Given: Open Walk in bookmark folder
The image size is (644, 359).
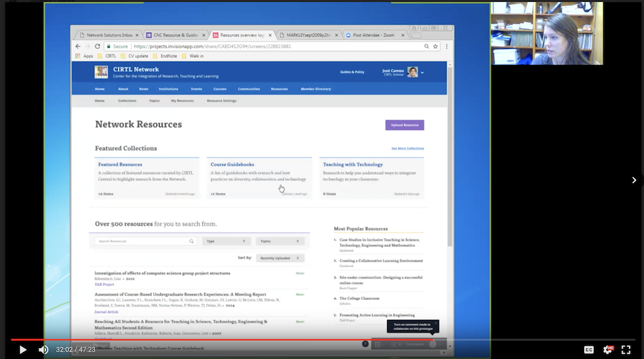Looking at the screenshot, I should [193, 56].
